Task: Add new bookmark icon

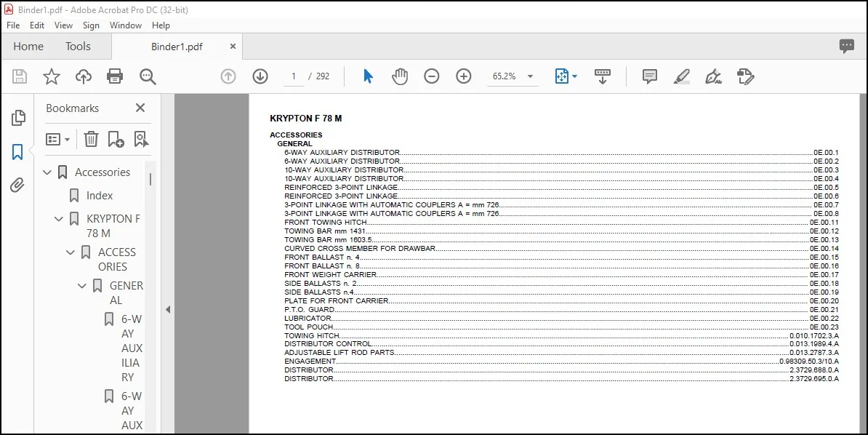Action: 116,139
